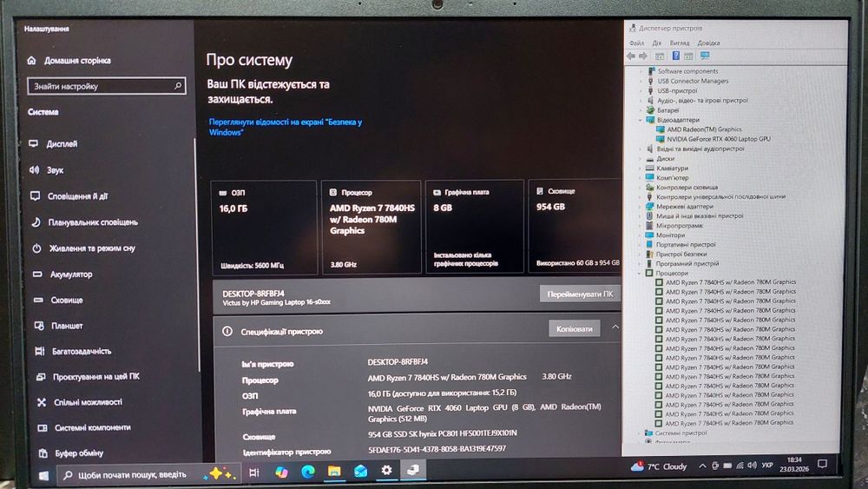Open the Довідка menu in Device Manager
The width and height of the screenshot is (868, 489).
(708, 43)
